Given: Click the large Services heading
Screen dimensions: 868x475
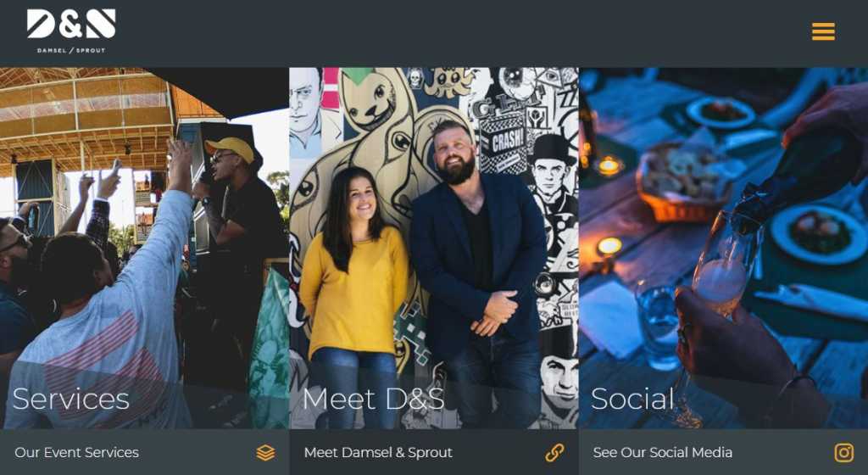Looking at the screenshot, I should pos(71,399).
